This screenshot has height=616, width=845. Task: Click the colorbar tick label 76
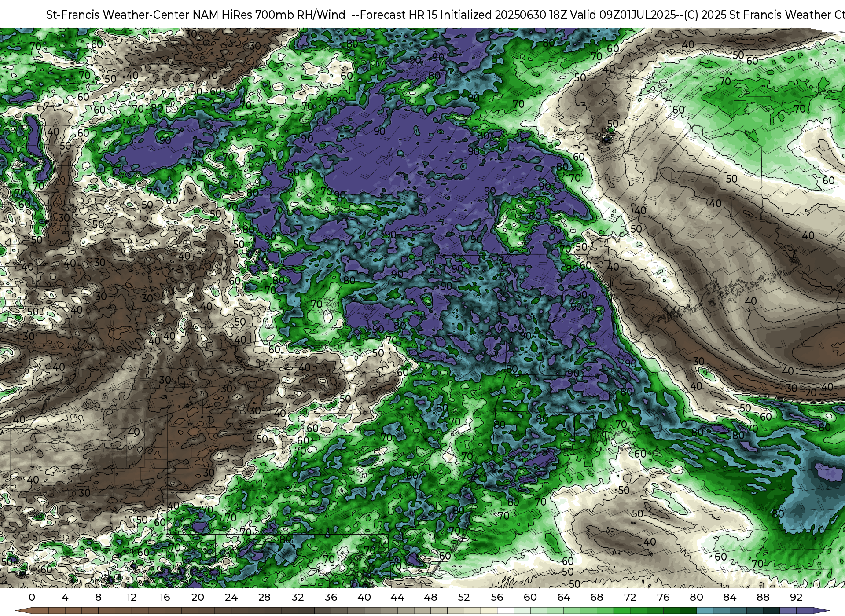coord(663,598)
